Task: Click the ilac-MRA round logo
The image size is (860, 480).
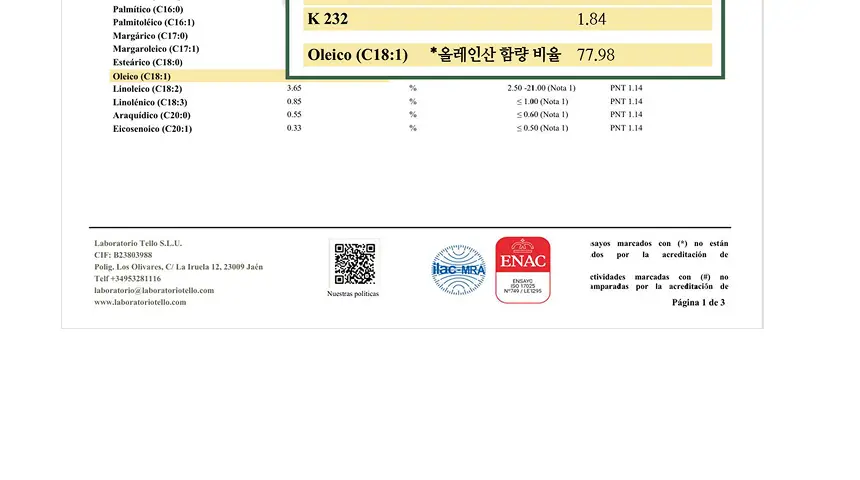Action: (459, 270)
